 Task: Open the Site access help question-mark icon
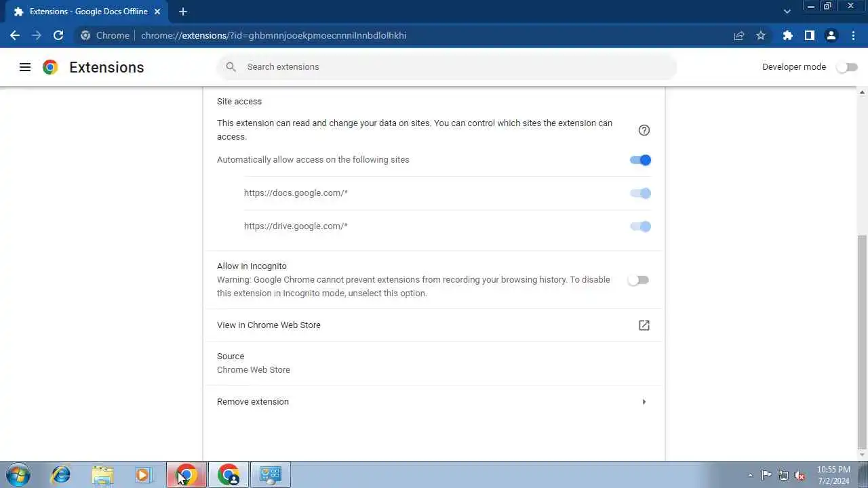click(x=644, y=130)
